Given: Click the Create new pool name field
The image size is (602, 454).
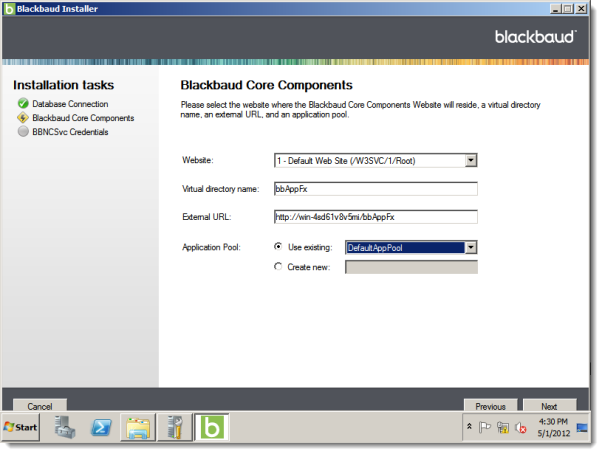Looking at the screenshot, I should pos(411,267).
